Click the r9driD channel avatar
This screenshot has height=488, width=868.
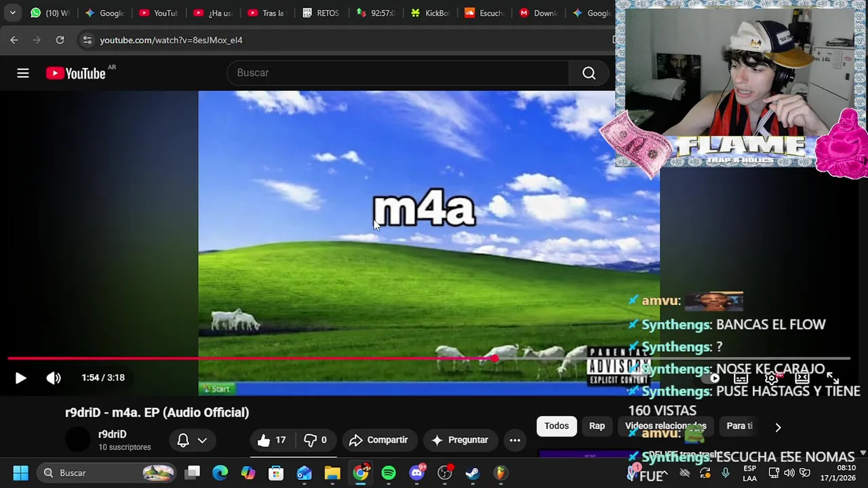click(x=78, y=440)
